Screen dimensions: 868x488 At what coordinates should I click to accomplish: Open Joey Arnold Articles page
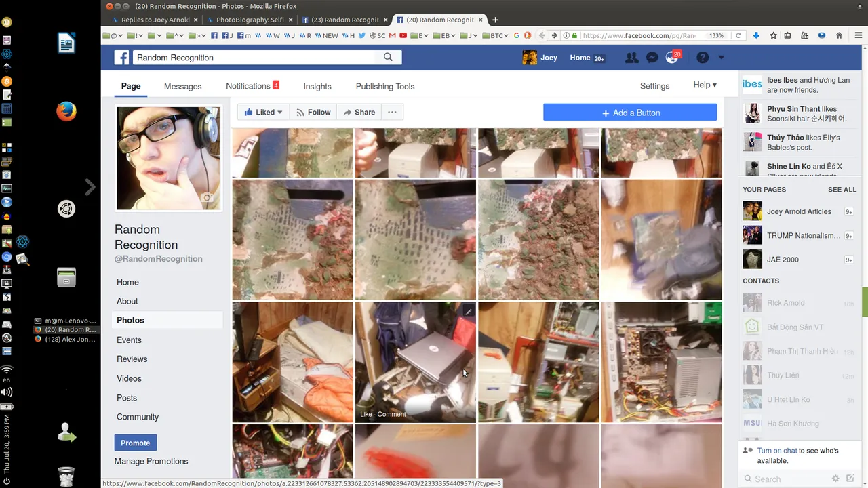tap(799, 211)
